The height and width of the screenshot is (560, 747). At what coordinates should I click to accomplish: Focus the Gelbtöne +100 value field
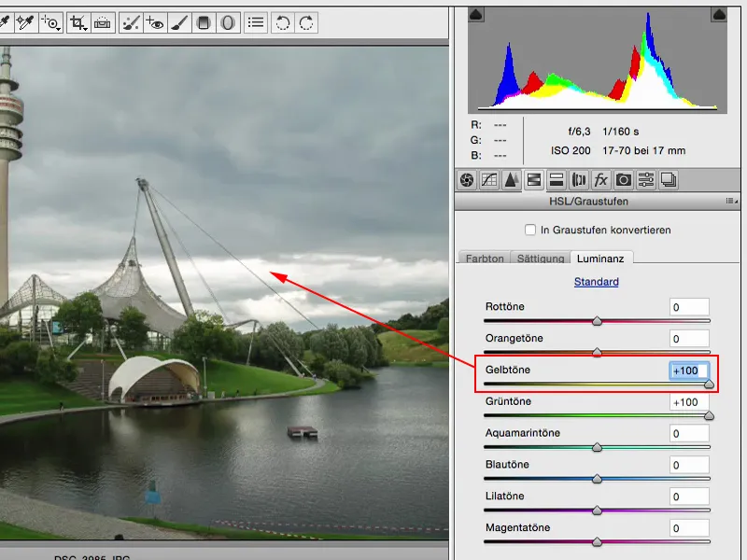point(689,371)
